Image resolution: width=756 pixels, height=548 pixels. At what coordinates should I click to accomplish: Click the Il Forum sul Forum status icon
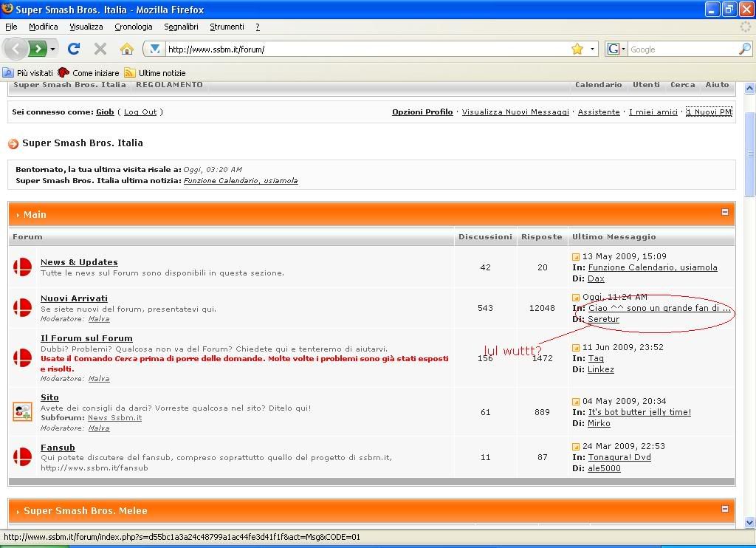(x=22, y=357)
